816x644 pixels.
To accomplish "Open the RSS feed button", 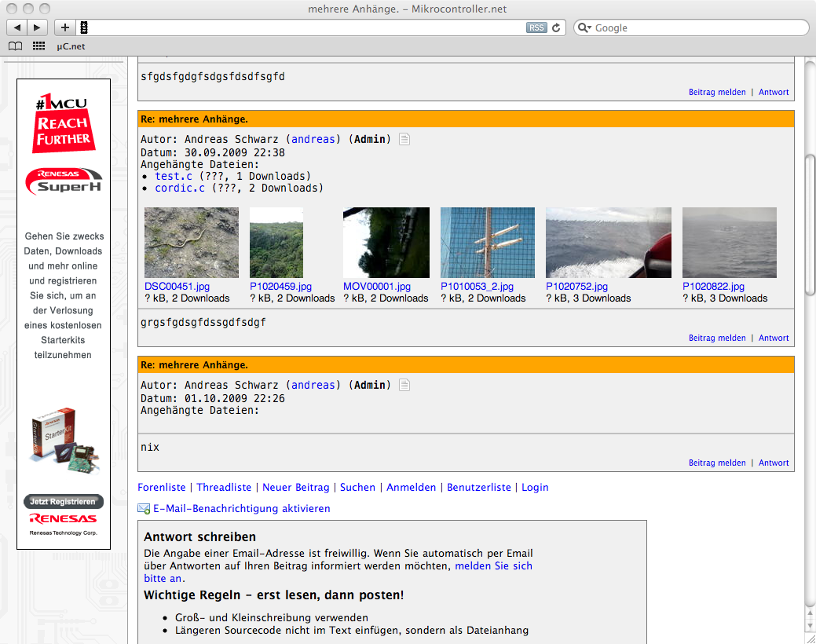I will (536, 27).
